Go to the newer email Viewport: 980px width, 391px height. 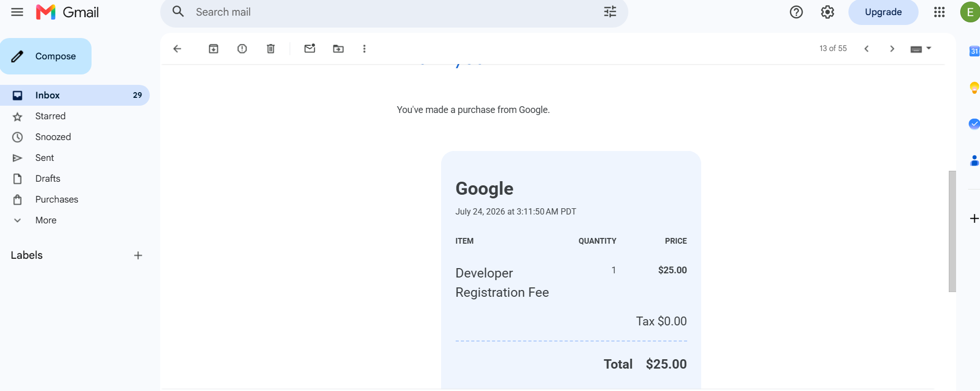pos(867,48)
